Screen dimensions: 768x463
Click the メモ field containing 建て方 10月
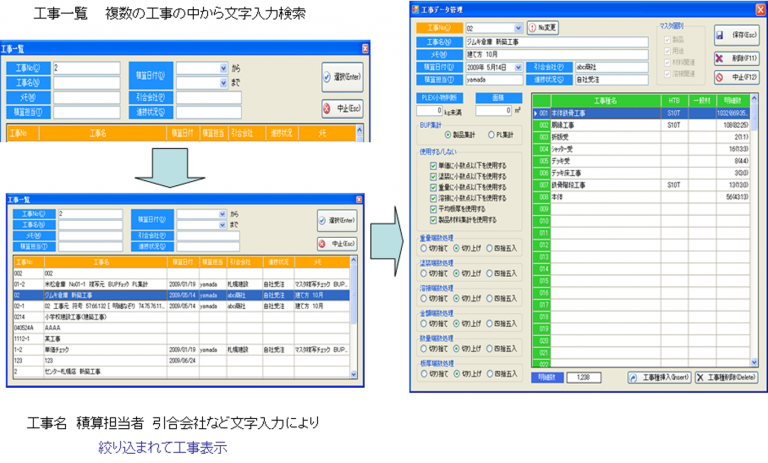556,54
